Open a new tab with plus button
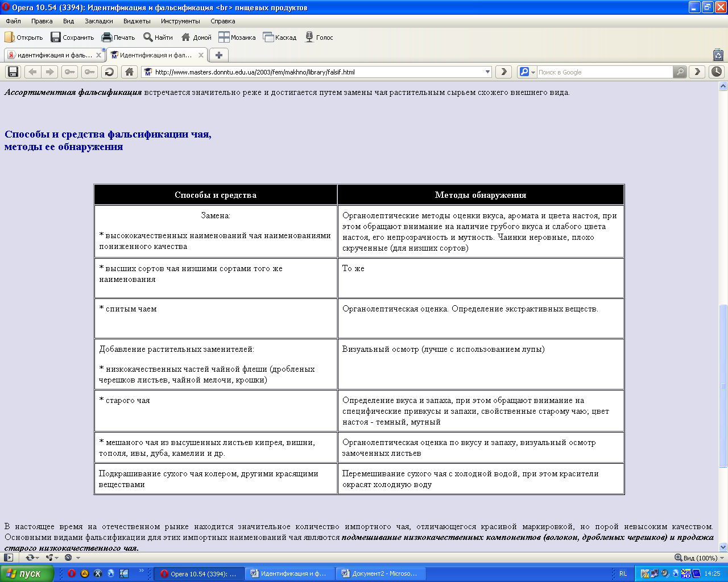 click(218, 55)
